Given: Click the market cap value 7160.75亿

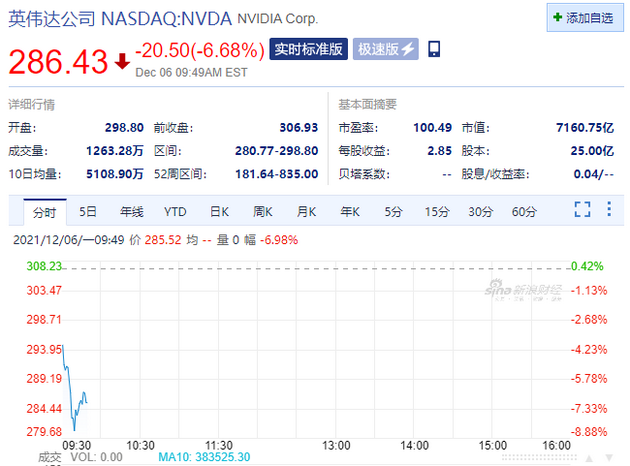Looking at the screenshot, I should point(585,127).
